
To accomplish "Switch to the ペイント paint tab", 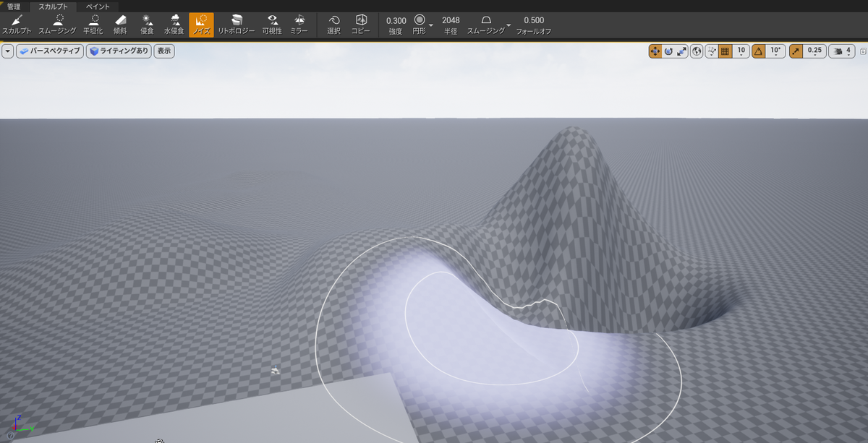I will [98, 6].
